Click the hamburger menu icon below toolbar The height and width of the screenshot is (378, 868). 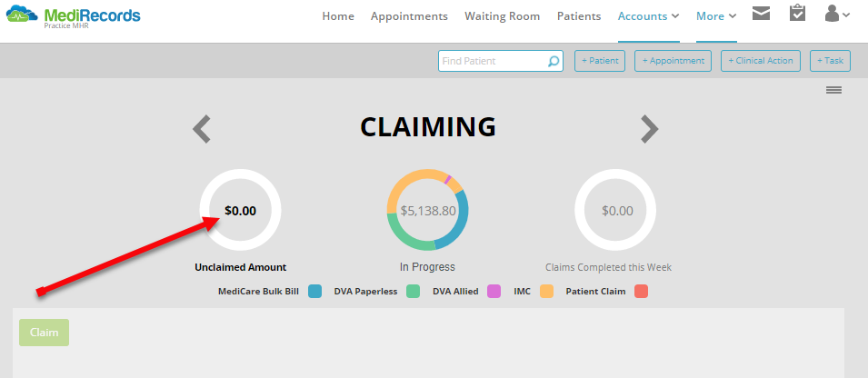(x=833, y=90)
